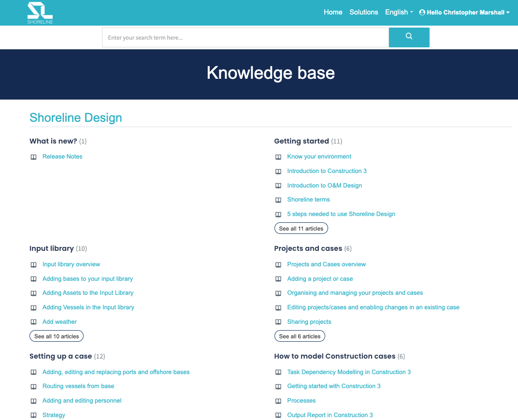
Task: Open the Projects and cases folder heading
Action: coord(308,248)
